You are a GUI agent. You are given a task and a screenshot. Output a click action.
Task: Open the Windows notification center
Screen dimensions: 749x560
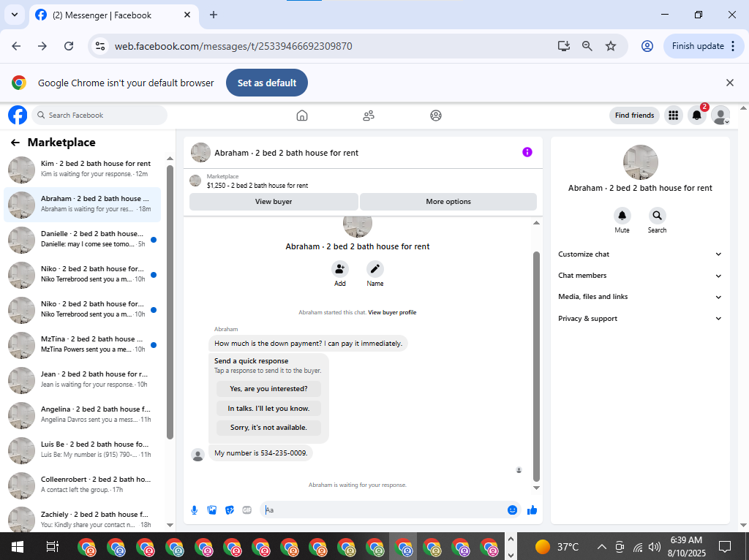(x=725, y=547)
